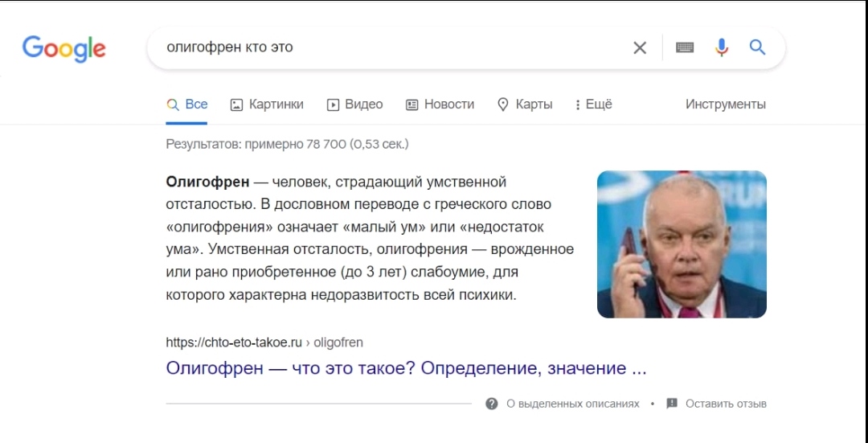Click the image icon beside Картинки

pos(236,105)
